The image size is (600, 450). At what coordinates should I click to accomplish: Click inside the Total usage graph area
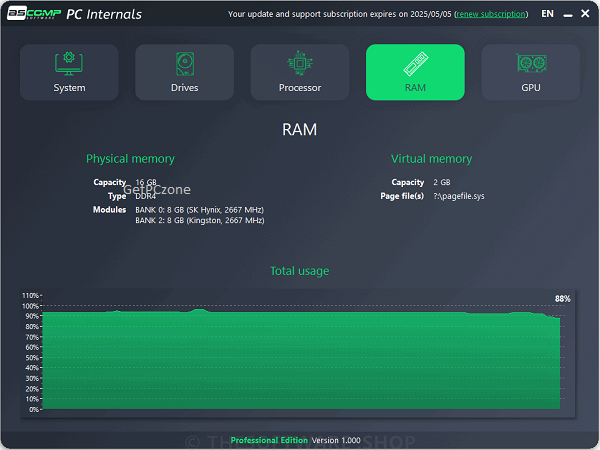(x=300, y=360)
